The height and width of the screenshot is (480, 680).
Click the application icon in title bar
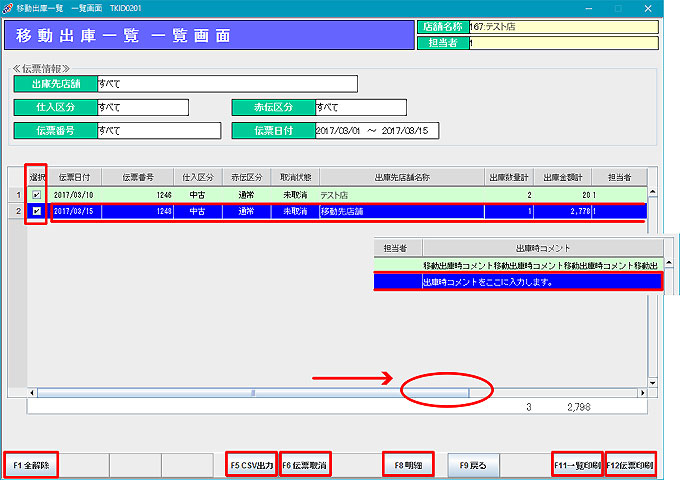pos(9,7)
